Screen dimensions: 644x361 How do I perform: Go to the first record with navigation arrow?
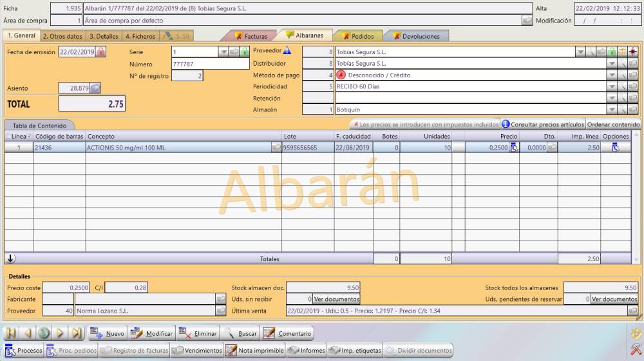[12, 334]
